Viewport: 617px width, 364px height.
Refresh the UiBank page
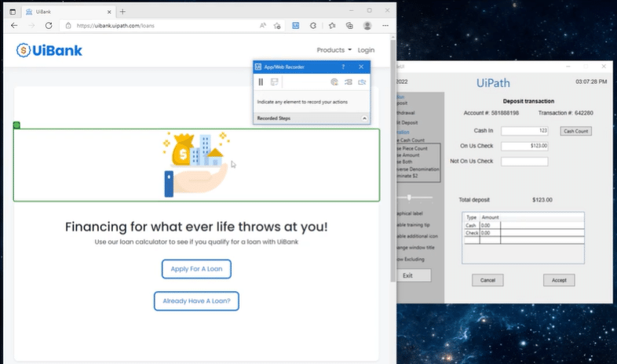coord(49,26)
